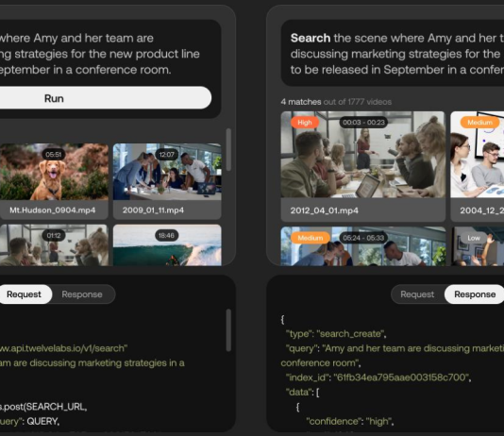
Task: Click the High confidence badge
Action: [305, 123]
